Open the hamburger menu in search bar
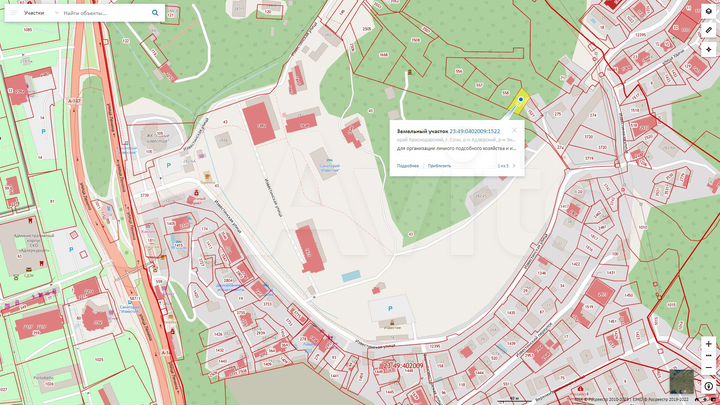720x405 pixels. tap(14, 14)
